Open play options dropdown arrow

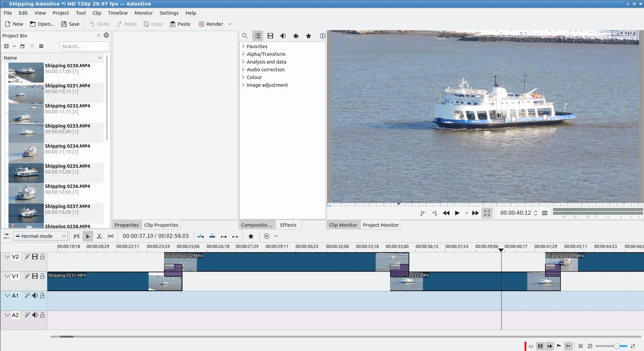pyautogui.click(x=466, y=213)
